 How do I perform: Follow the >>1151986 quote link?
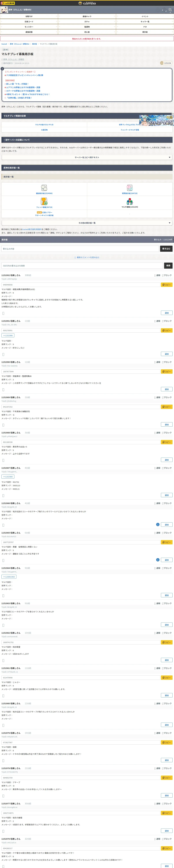coord(8,336)
